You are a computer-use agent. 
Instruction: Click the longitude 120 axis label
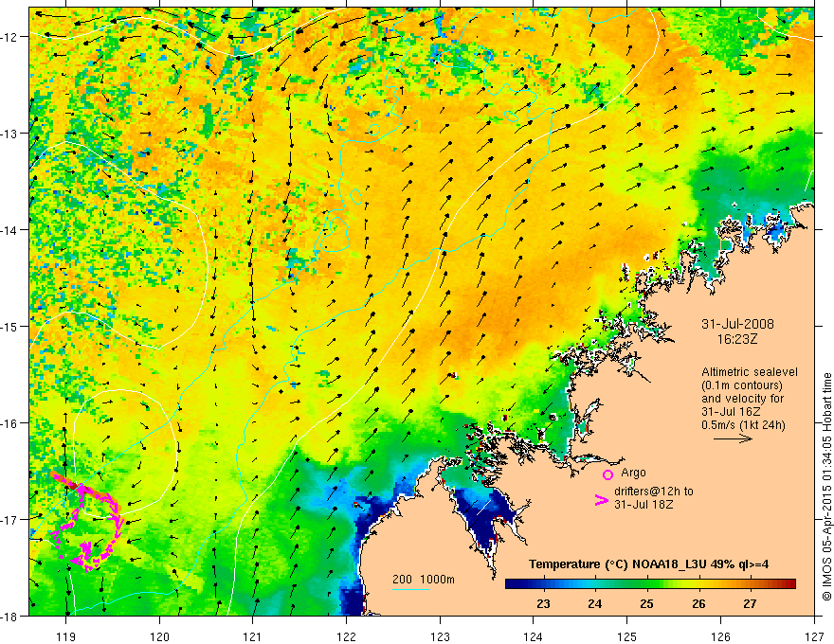[159, 636]
